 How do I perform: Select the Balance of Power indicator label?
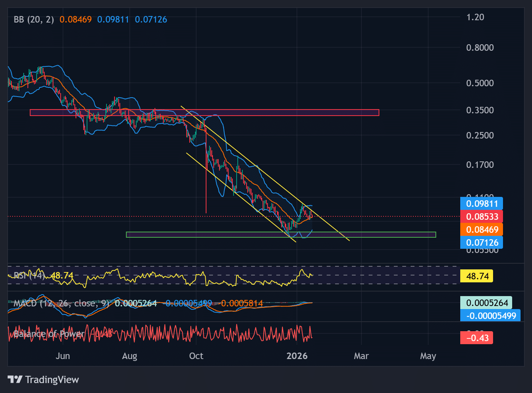pos(49,333)
